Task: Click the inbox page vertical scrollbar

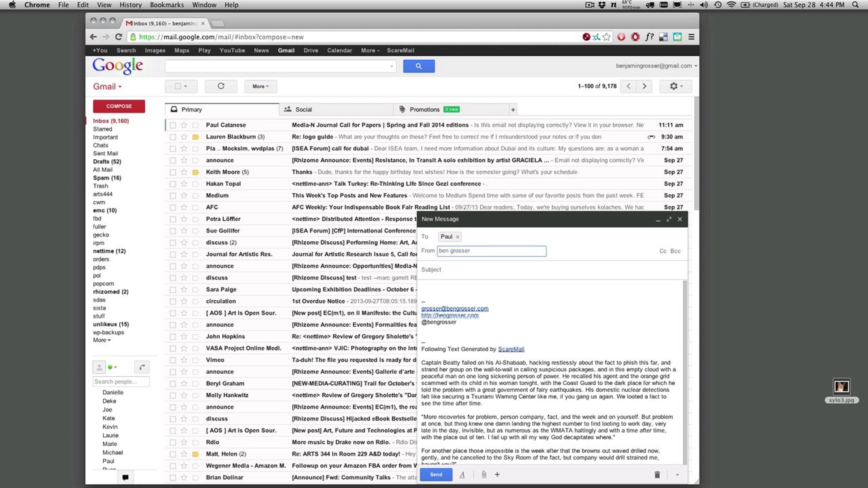Action: pos(697,153)
